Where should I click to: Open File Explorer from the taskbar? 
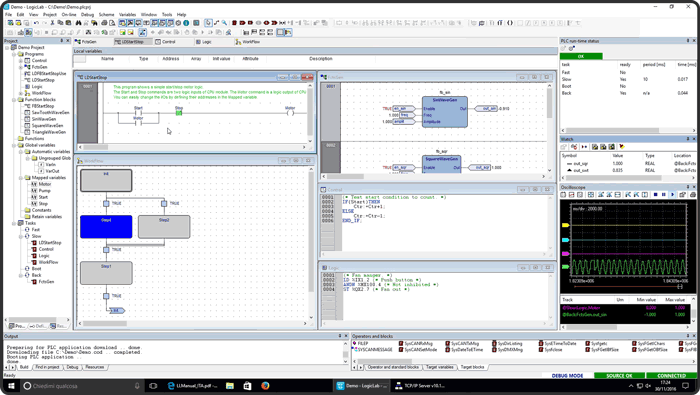pos(229,386)
